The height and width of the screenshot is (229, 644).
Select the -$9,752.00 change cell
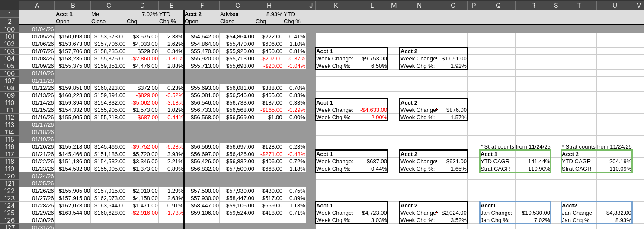click(142, 147)
